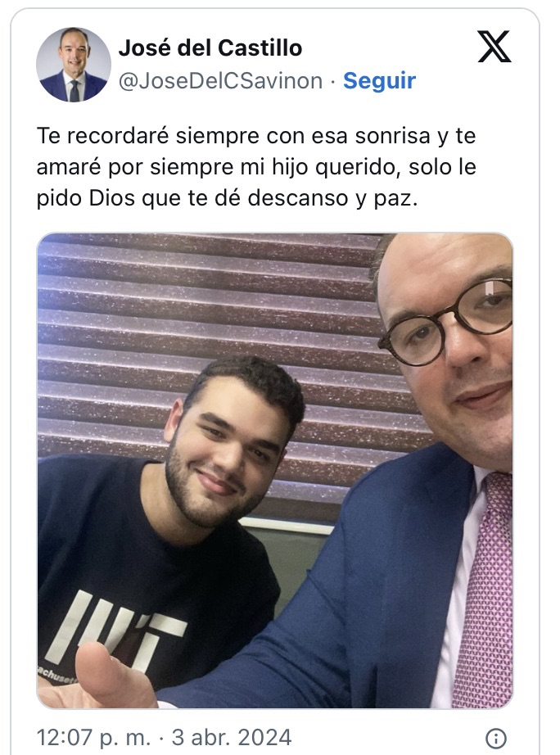Click the word "sonrisa" in the tweet
Image resolution: width=560 pixels, height=755 pixels.
click(x=392, y=136)
